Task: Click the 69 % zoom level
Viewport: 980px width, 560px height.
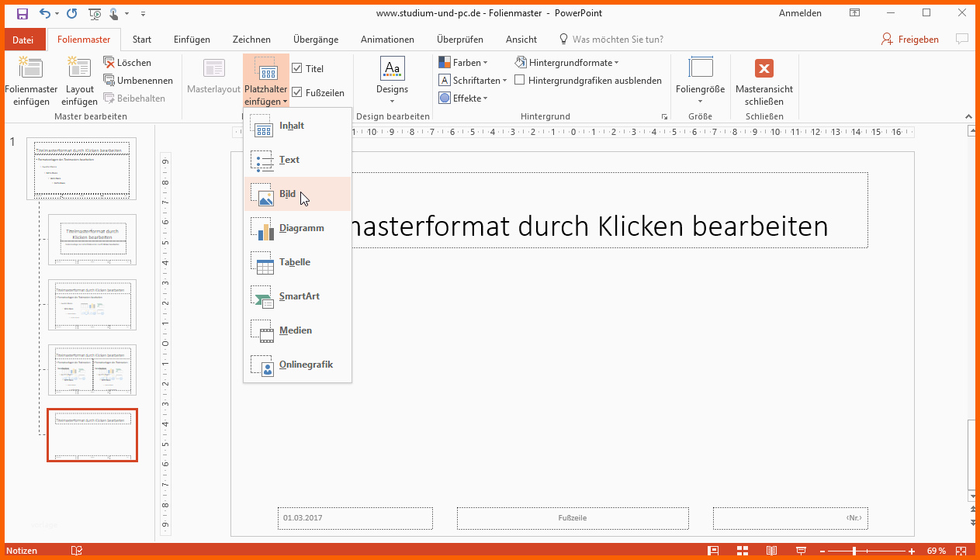Action: (x=936, y=551)
